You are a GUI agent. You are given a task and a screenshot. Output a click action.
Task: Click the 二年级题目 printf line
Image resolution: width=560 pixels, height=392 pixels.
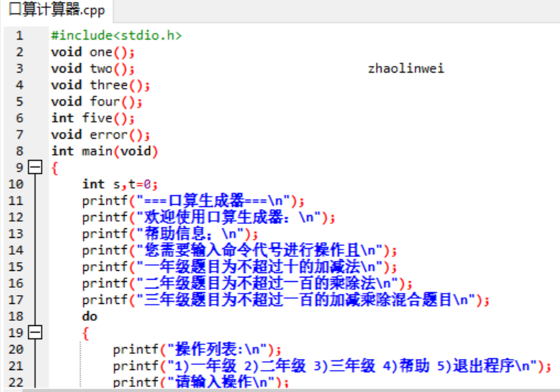[x=247, y=283]
